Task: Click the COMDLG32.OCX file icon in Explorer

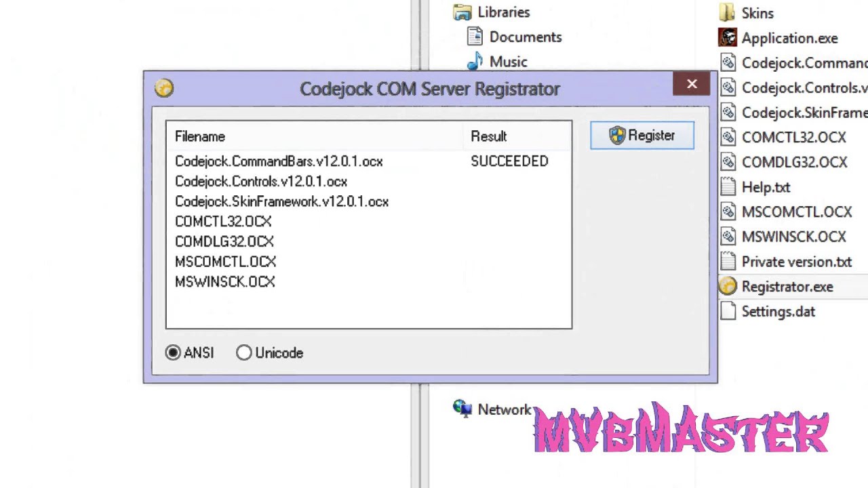Action: (728, 162)
